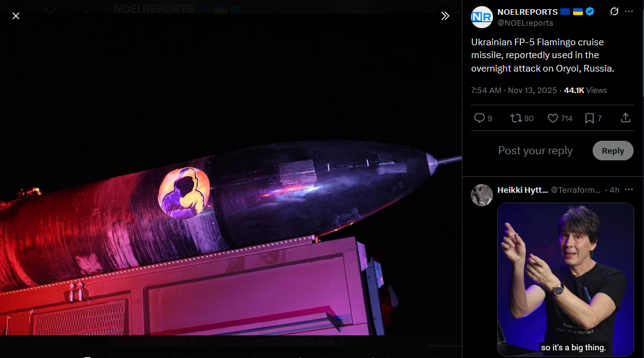Open the more options menu on NOELREPORTS post
Screen dimensions: 644x358
(629, 12)
